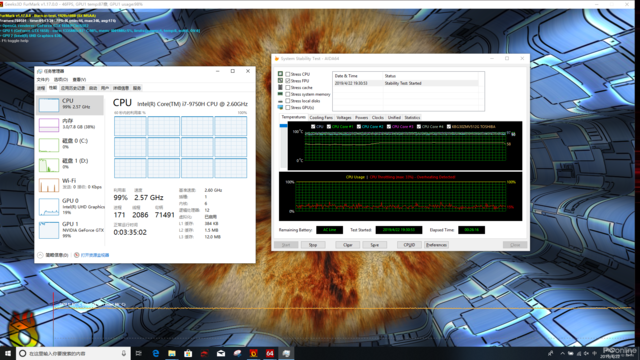Open Task Manager Options menu (选项)

coord(61,80)
